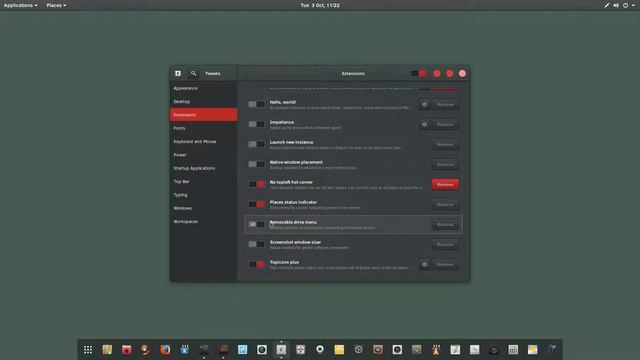The width and height of the screenshot is (640, 360).
Task: Remove Native window placement extension
Action: pos(445,164)
